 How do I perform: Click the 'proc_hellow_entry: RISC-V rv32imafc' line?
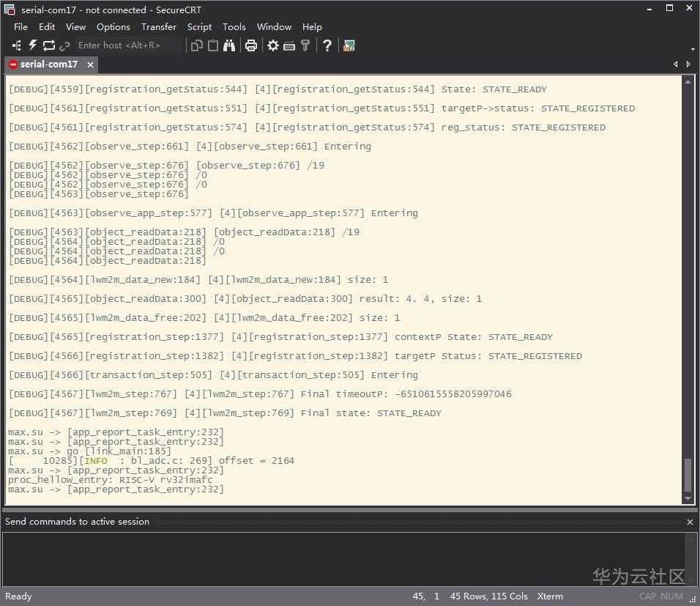111,480
